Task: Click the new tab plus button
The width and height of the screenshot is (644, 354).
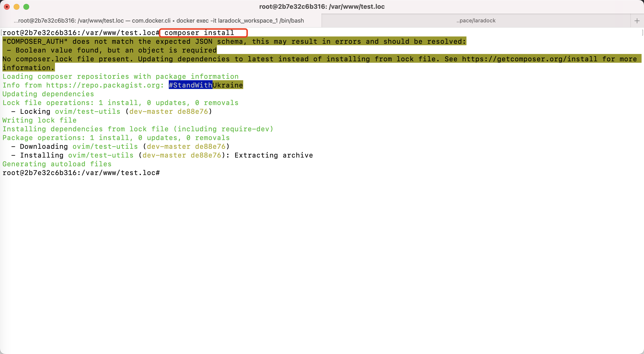Action: 637,21
